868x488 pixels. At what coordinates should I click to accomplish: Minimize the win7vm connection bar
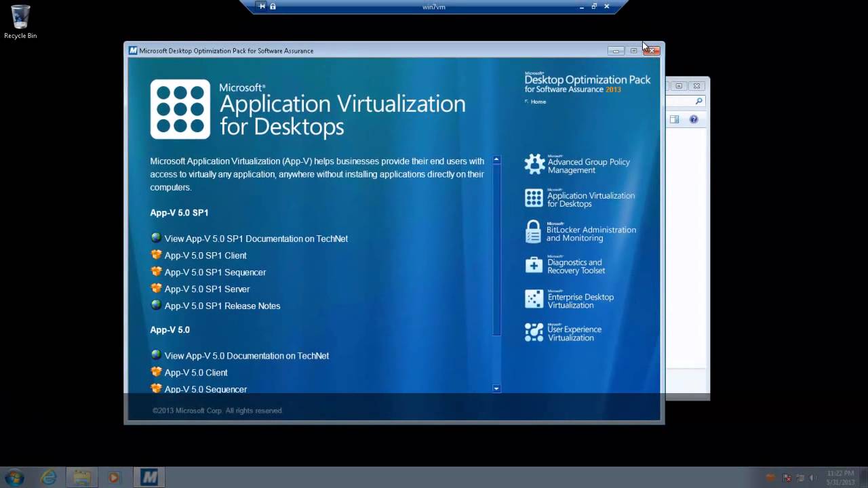pyautogui.click(x=581, y=6)
